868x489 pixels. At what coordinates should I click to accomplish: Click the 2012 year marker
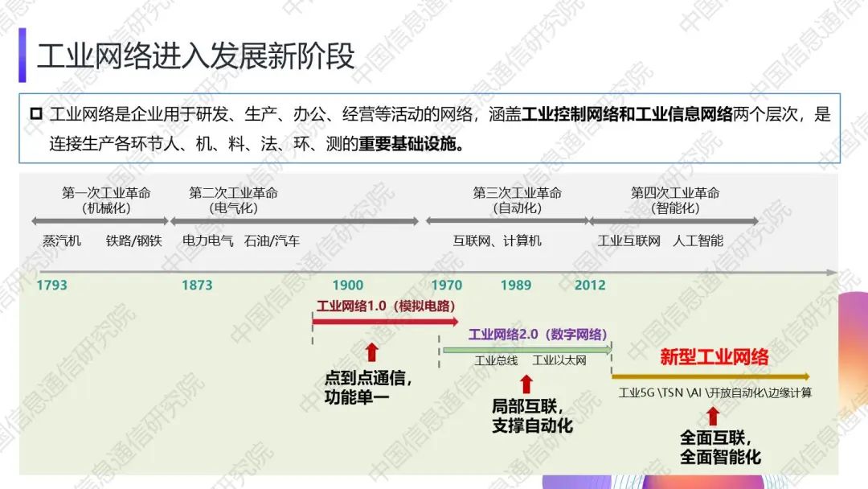tap(590, 286)
